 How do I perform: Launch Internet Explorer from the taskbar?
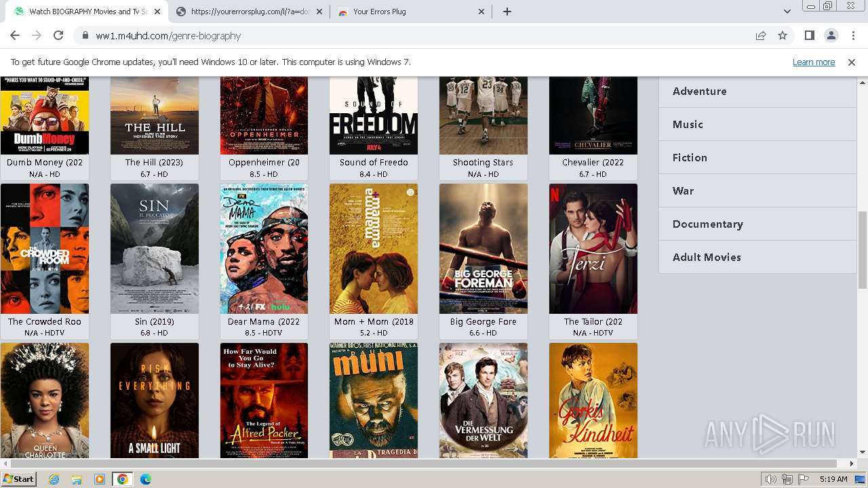54,479
